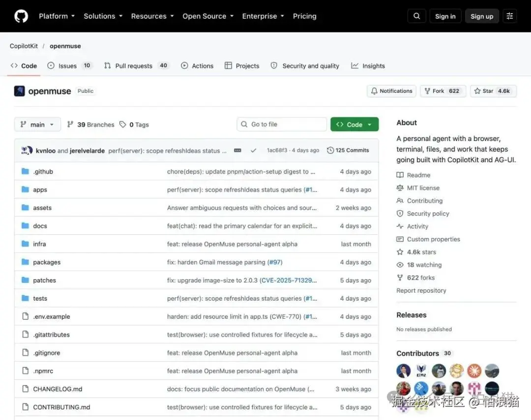Click the Notifications button

click(x=391, y=91)
